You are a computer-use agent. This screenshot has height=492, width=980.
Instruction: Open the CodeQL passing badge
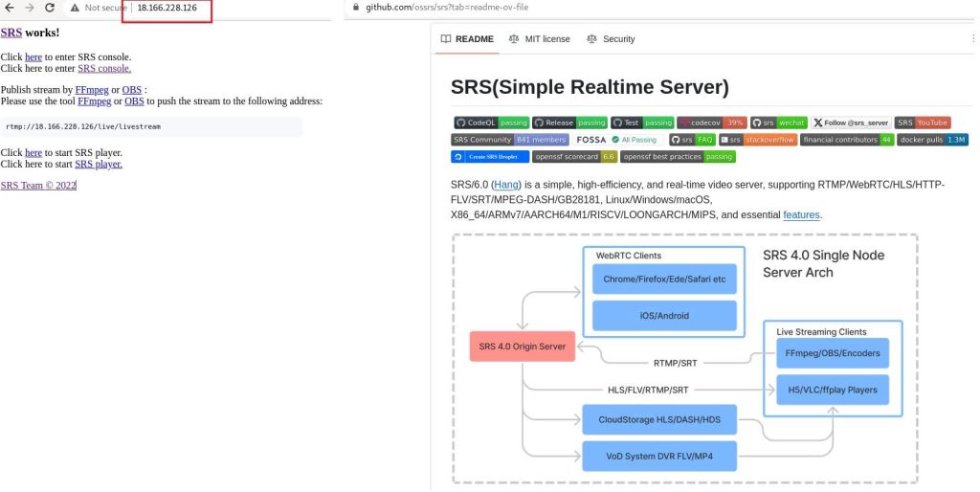click(x=491, y=123)
